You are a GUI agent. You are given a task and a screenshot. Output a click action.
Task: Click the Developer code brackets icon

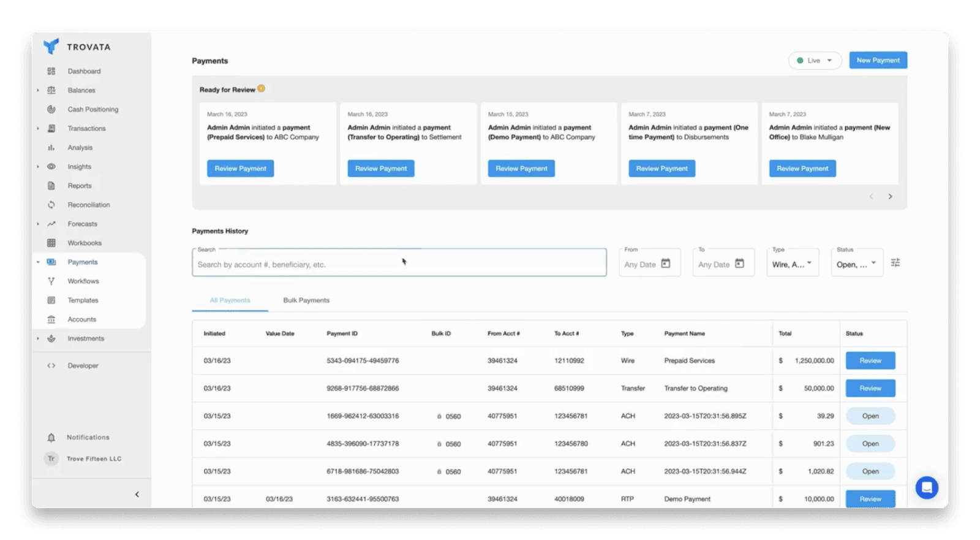click(51, 366)
